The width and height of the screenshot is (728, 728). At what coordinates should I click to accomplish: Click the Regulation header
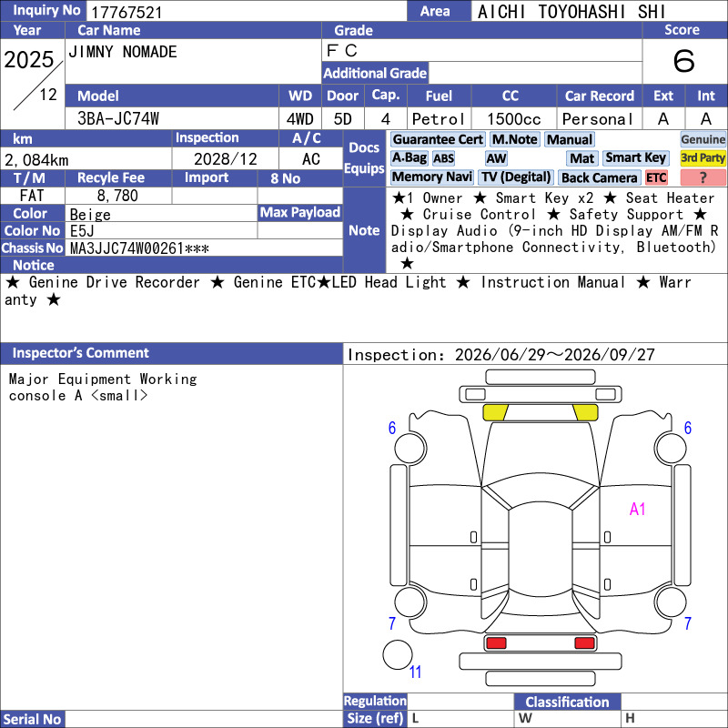pos(375,701)
